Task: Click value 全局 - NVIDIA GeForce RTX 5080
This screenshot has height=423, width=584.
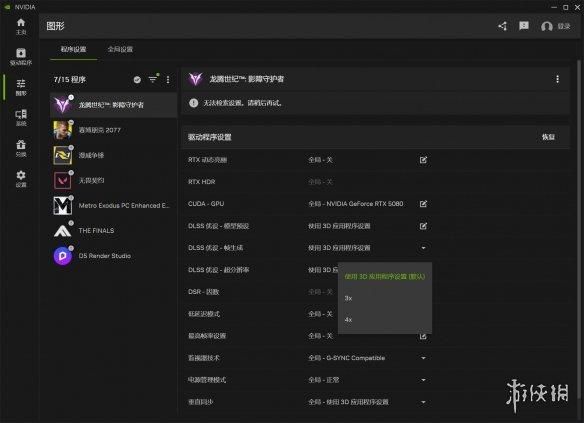Action: pyautogui.click(x=356, y=204)
